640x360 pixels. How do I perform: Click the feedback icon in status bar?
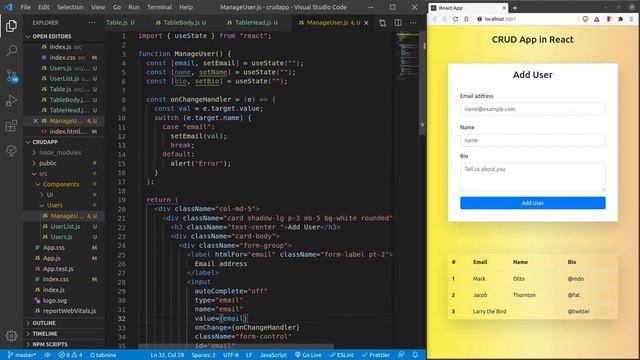tap(401, 355)
